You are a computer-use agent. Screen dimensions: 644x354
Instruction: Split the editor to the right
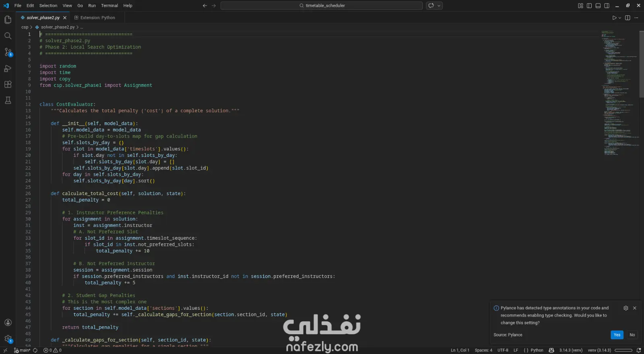pyautogui.click(x=627, y=18)
